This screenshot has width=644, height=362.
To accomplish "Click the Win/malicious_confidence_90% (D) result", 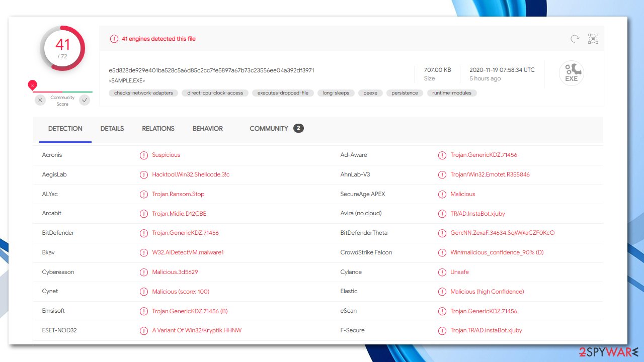I will coord(497,252).
